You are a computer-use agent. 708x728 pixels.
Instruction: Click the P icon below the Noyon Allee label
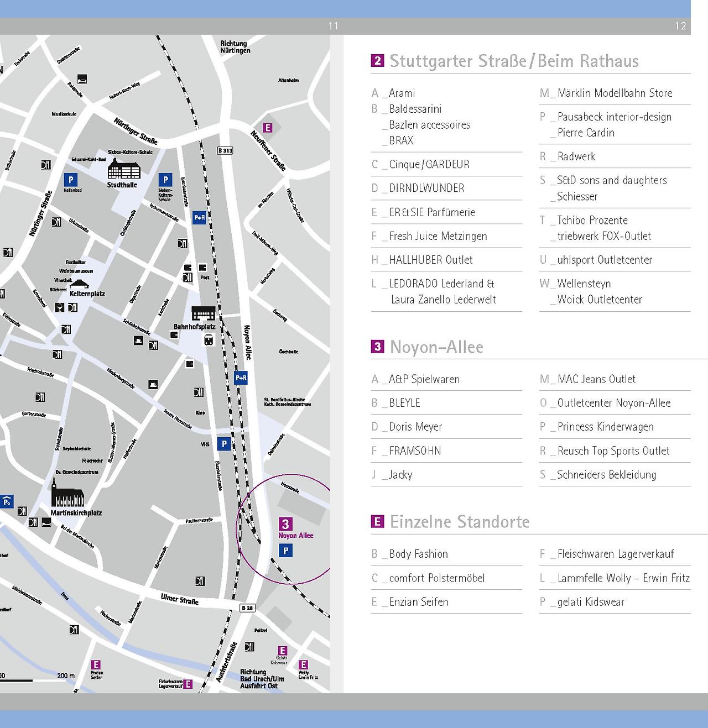coord(285,551)
